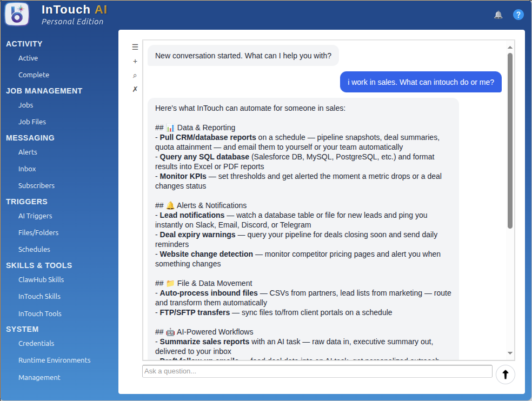Click the 'File & Data Movement' heading
Image resolution: width=532 pixels, height=401 pixels.
click(215, 283)
